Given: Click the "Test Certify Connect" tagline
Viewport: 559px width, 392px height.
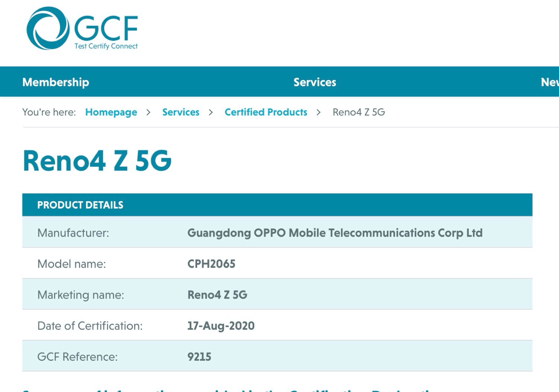Looking at the screenshot, I should (106, 46).
